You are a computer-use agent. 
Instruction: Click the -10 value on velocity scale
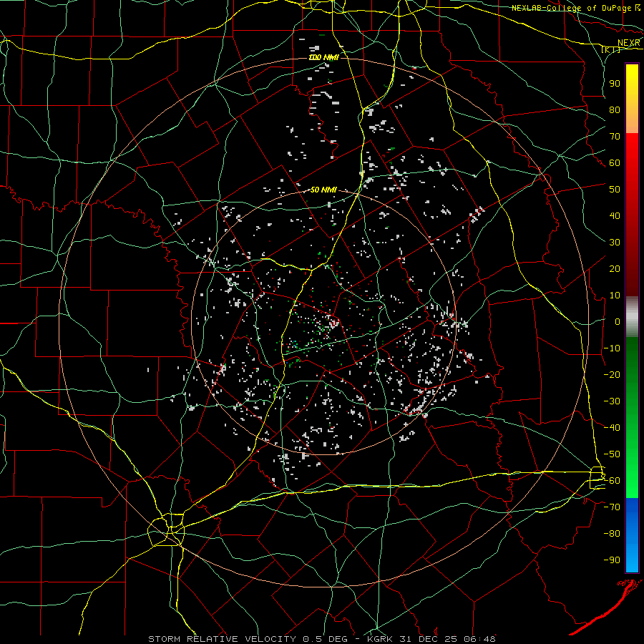(612, 348)
